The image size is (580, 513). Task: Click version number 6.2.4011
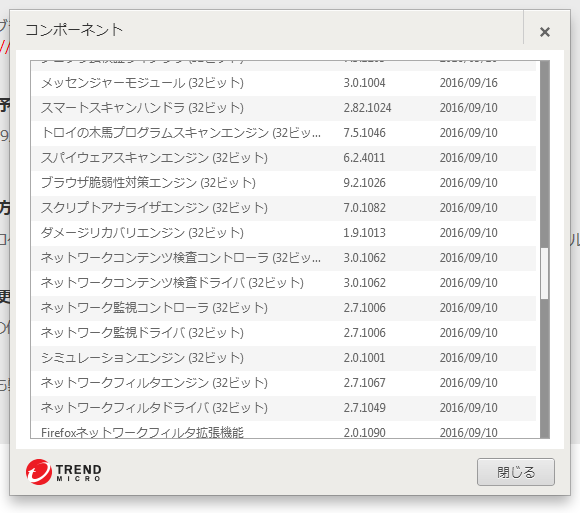coord(364,158)
